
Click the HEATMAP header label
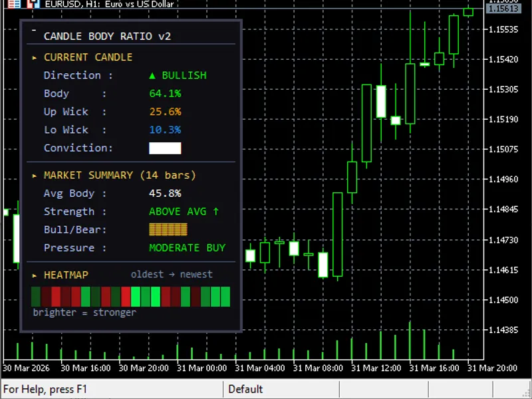point(66,275)
